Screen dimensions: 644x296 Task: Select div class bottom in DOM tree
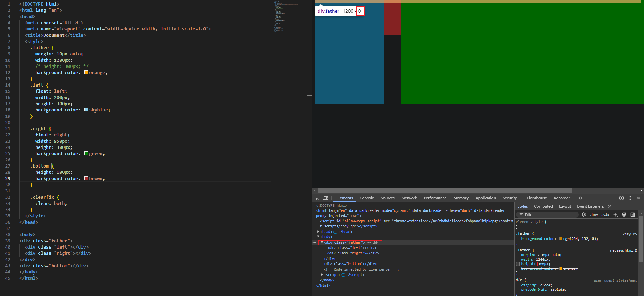[x=350, y=264]
